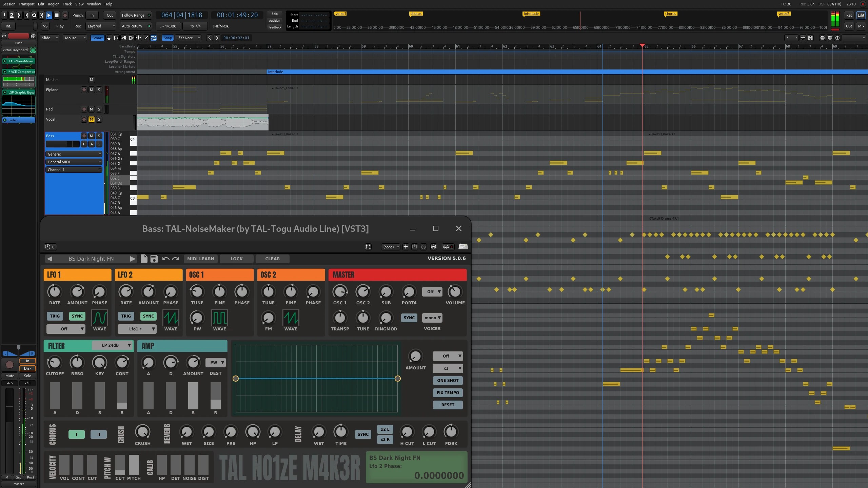Activate the Play transport button

pos(49,15)
